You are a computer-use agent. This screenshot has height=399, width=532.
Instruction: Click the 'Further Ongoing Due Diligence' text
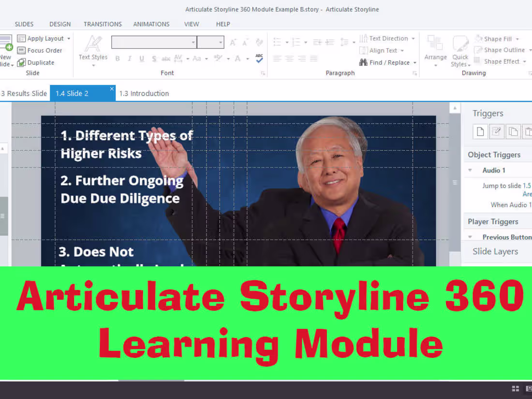[122, 189]
